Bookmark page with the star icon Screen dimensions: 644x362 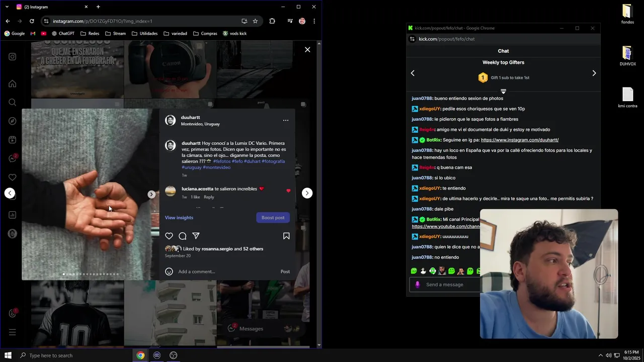255,21
